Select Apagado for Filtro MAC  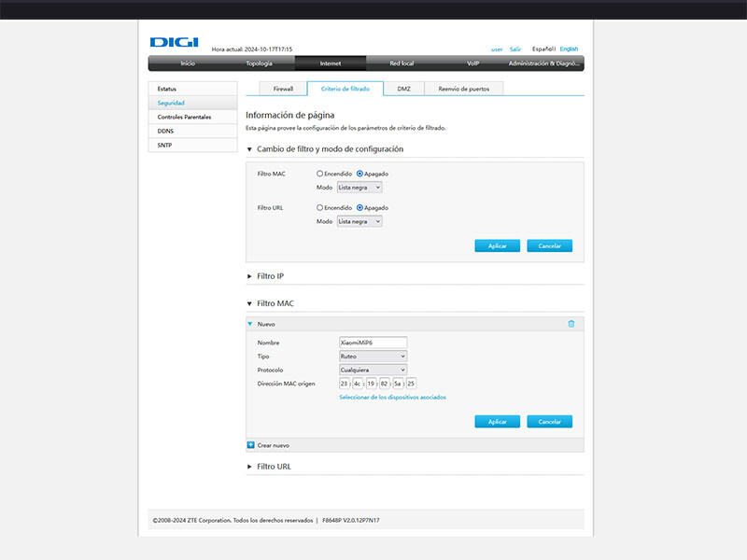pyautogui.click(x=359, y=174)
